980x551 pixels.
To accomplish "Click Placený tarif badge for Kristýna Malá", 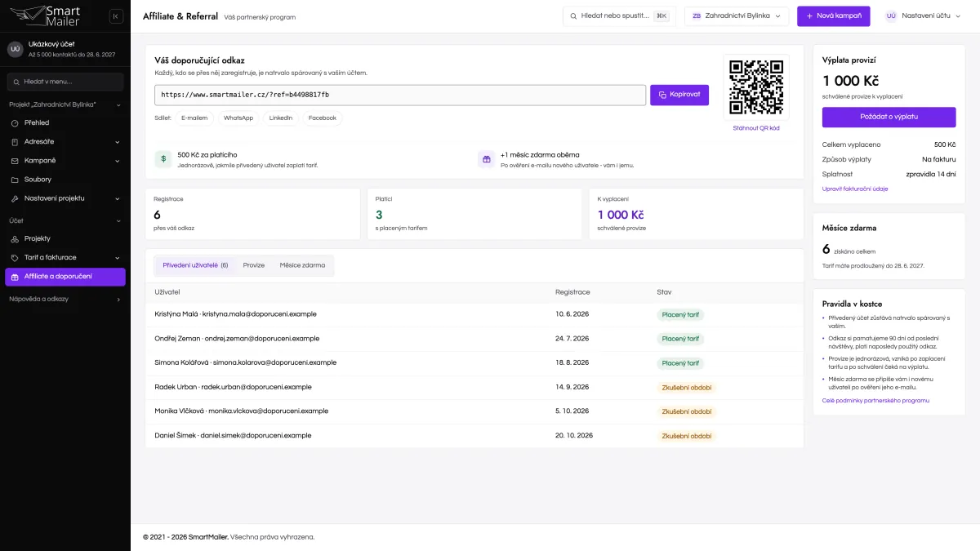I will pos(680,314).
